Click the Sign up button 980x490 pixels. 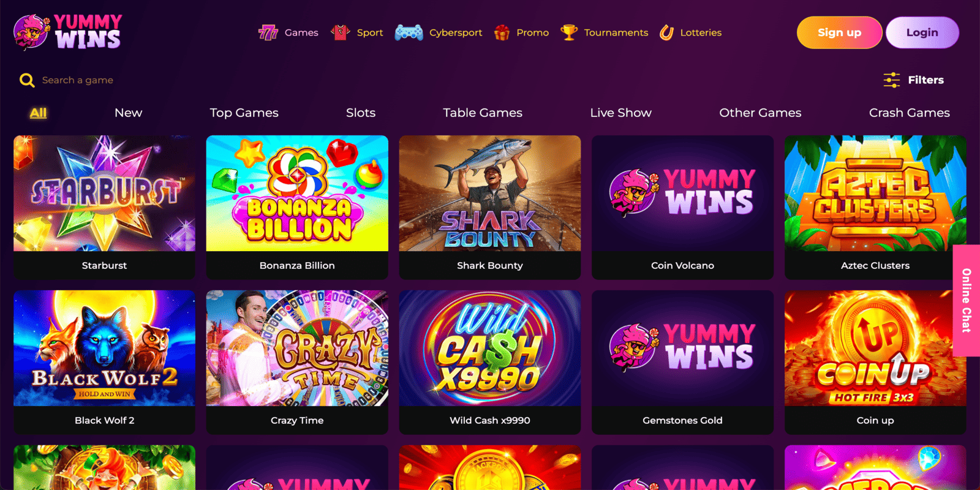(x=839, y=32)
